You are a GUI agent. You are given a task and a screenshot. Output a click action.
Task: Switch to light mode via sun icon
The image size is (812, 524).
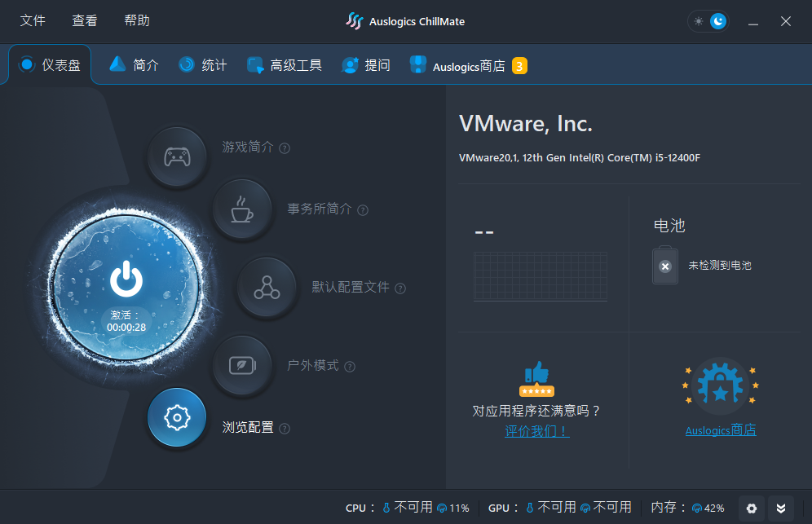pyautogui.click(x=699, y=21)
